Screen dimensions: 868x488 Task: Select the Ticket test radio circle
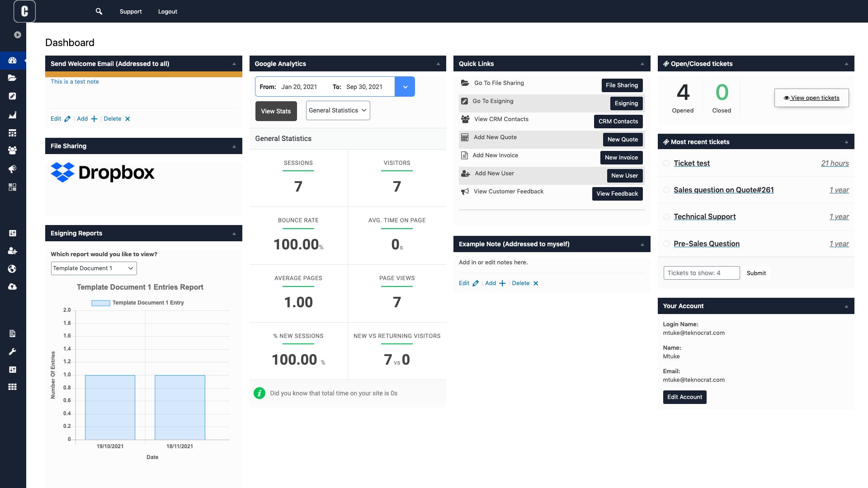click(666, 163)
